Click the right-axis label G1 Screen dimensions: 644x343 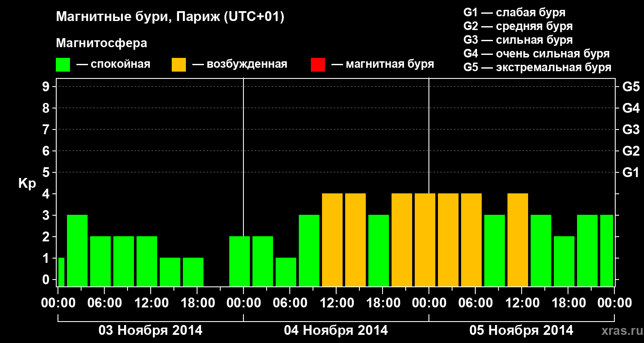coord(631,172)
